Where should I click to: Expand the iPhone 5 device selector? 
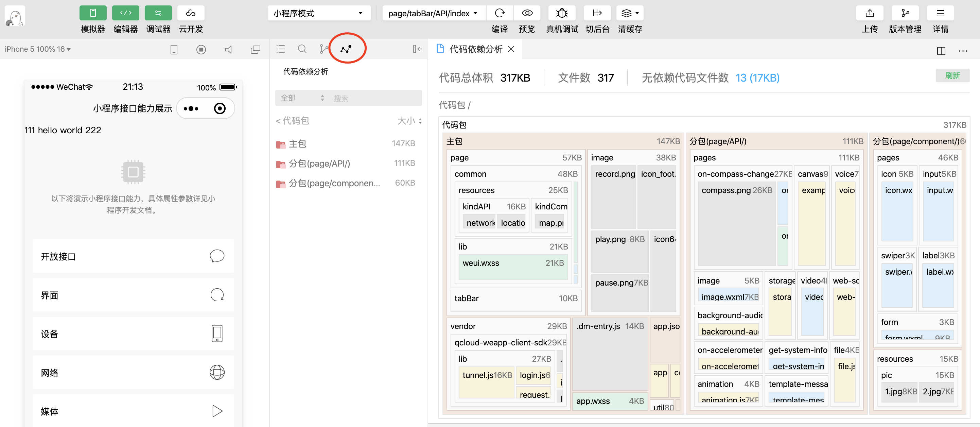point(38,49)
